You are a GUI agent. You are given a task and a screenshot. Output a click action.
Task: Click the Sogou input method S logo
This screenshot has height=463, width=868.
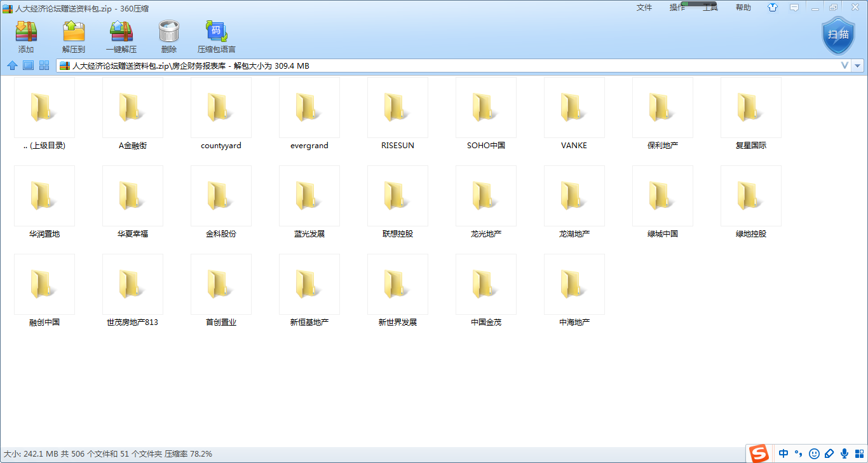click(759, 453)
